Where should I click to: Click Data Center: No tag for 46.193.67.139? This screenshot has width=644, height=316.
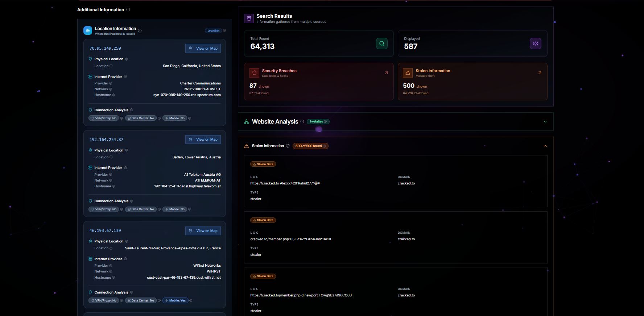(141, 300)
